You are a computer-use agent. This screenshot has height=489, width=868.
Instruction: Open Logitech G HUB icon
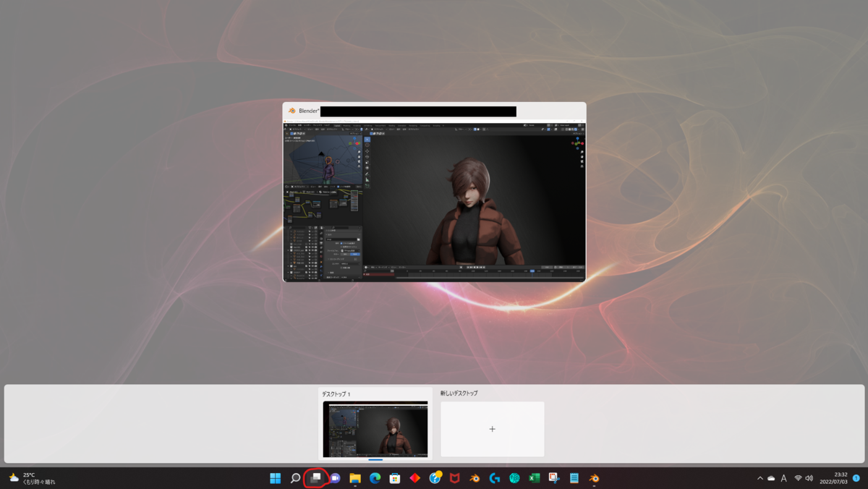coord(494,478)
